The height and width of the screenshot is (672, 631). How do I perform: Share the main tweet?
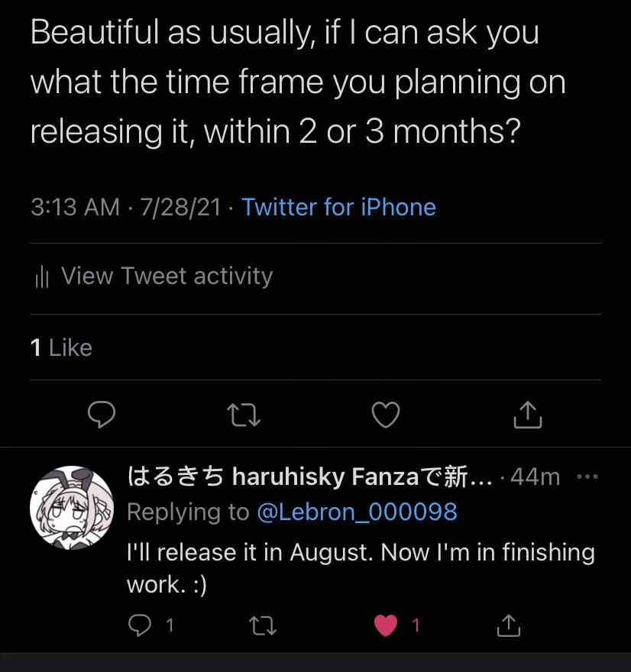coord(527,415)
